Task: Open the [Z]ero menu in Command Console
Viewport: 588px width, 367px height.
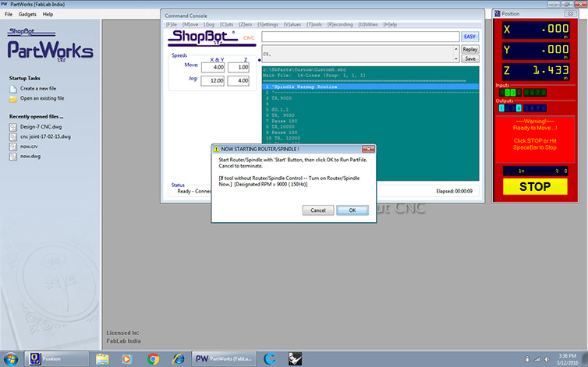Action: coord(245,24)
